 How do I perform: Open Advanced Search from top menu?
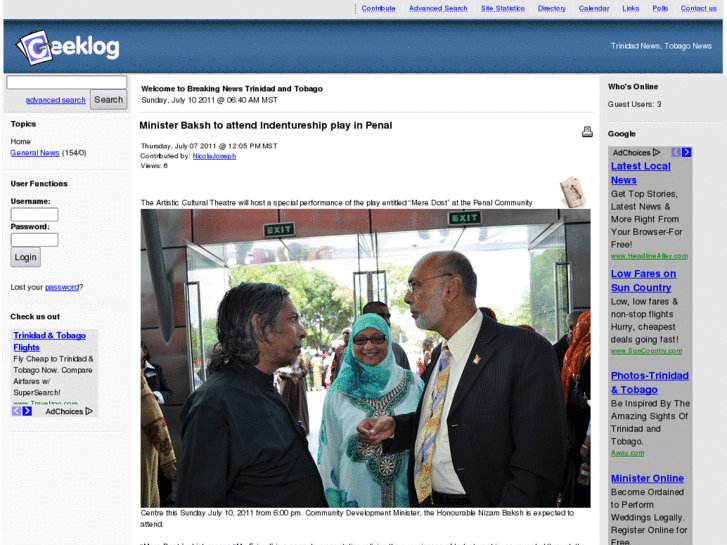click(x=438, y=8)
